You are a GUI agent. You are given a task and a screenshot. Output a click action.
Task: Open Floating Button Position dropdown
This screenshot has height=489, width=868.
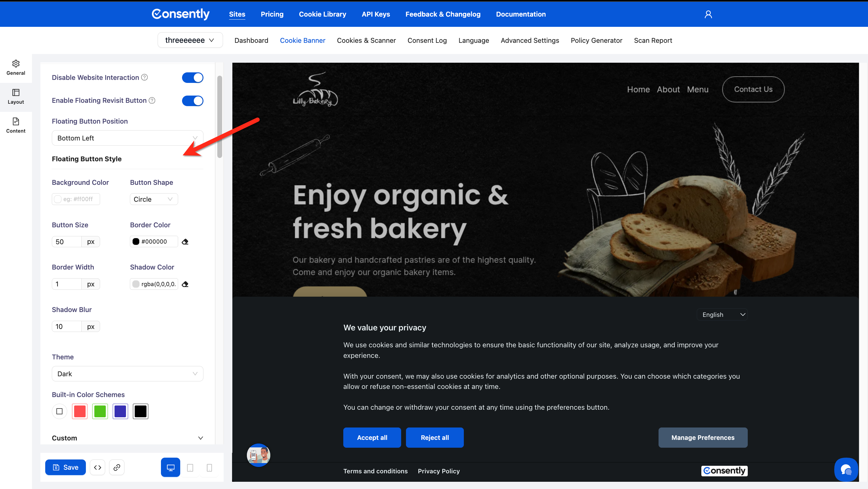tap(127, 138)
